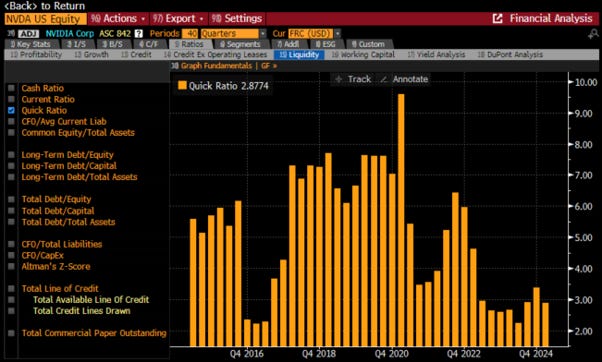Open the Custom tab
The width and height of the screenshot is (602, 362).
pyautogui.click(x=369, y=44)
